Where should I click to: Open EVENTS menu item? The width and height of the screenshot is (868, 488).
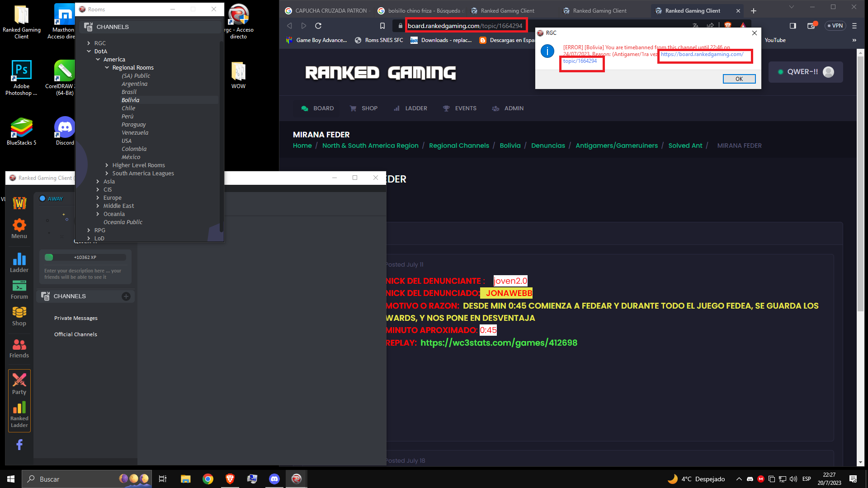click(x=459, y=108)
